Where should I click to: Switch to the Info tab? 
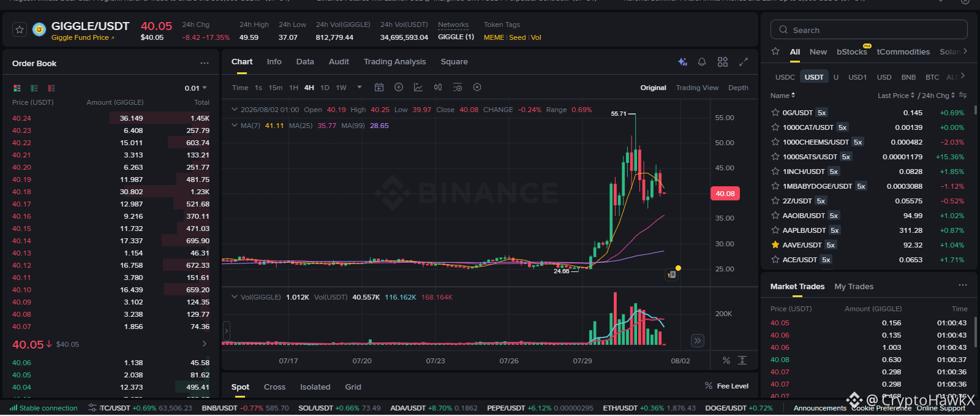coord(274,62)
